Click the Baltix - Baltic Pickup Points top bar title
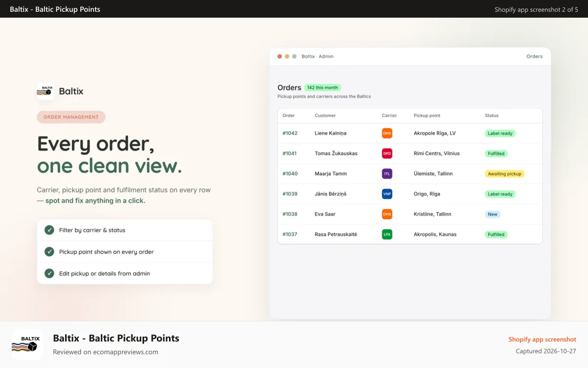The width and height of the screenshot is (588, 368). click(55, 9)
